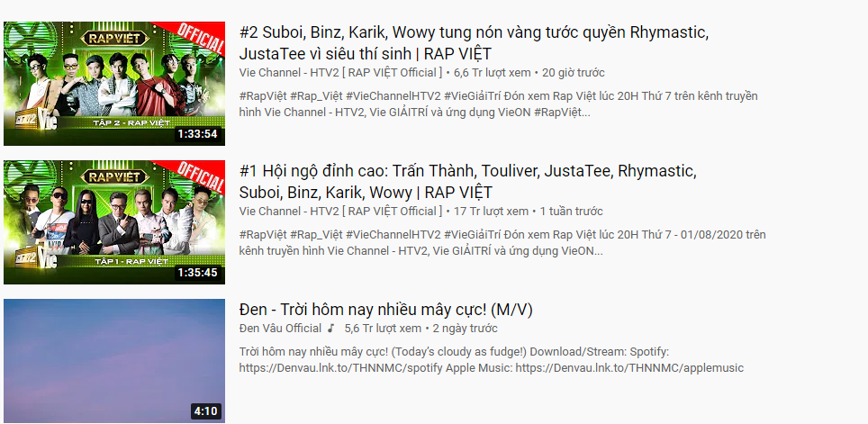Click the Spotify link description under Đen's video

point(492,360)
